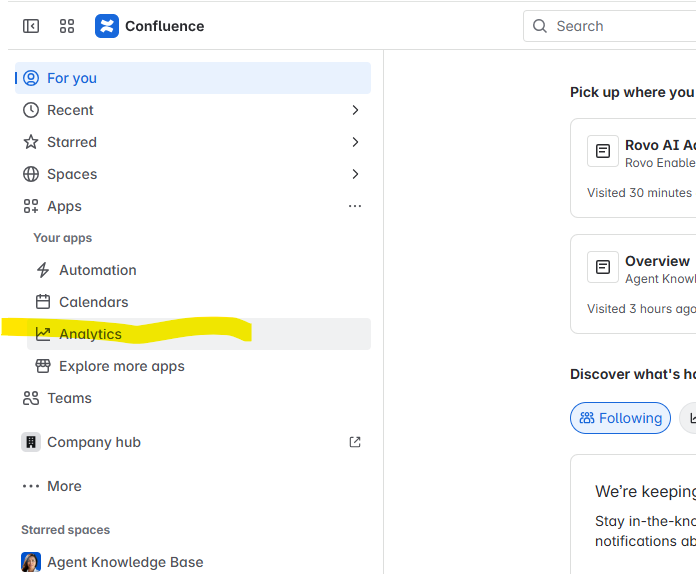Image resolution: width=696 pixels, height=574 pixels.
Task: Open the Apps more options menu
Action: (355, 206)
